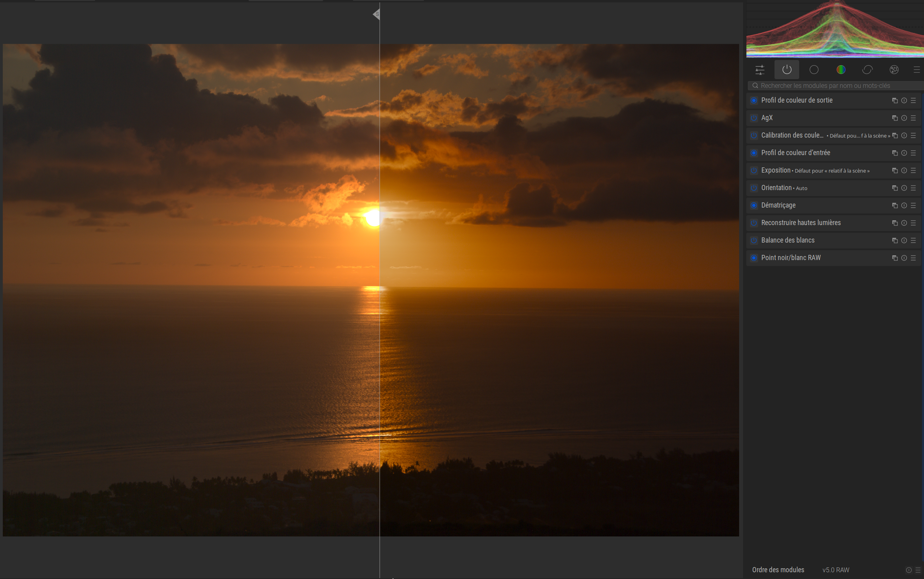
Task: Open the quick access panel sliders tab
Action: click(x=760, y=70)
